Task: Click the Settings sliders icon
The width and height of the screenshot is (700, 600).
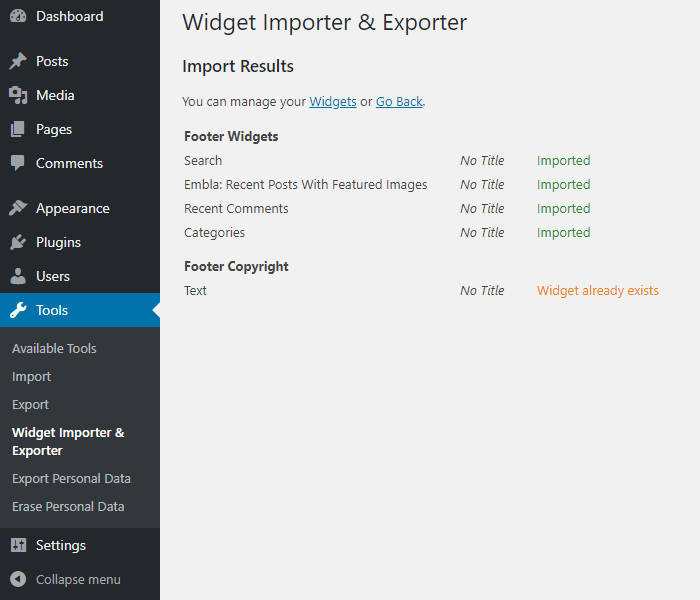Action: (x=18, y=545)
